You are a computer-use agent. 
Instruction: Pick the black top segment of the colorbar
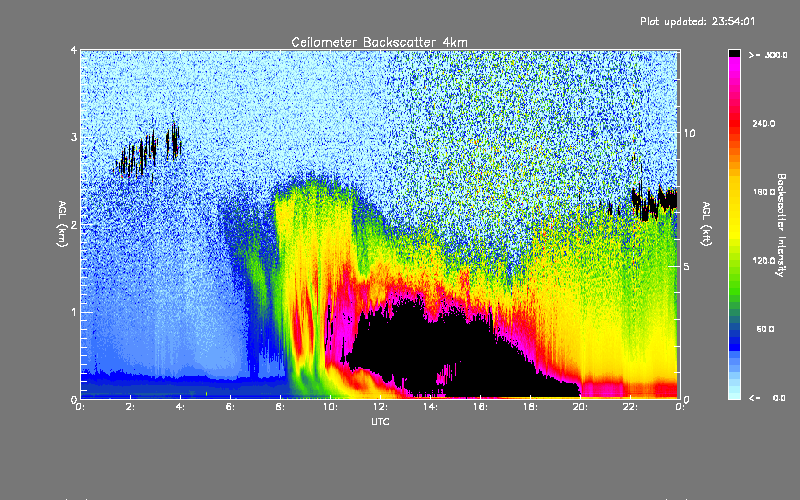pyautogui.click(x=734, y=53)
